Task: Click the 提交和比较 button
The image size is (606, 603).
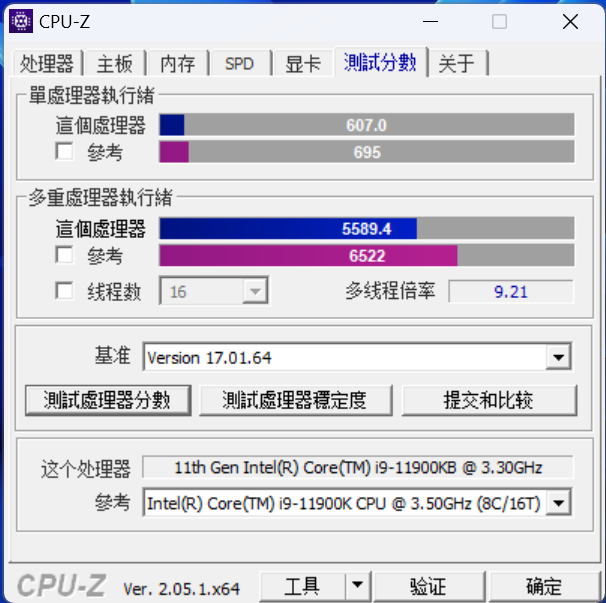Action: (x=489, y=400)
